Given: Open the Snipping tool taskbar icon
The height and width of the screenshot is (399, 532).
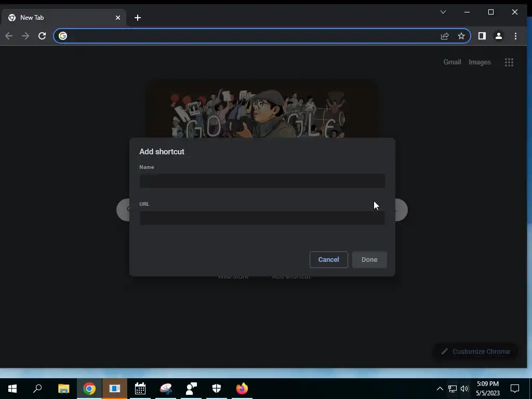Looking at the screenshot, I should pyautogui.click(x=166, y=389).
